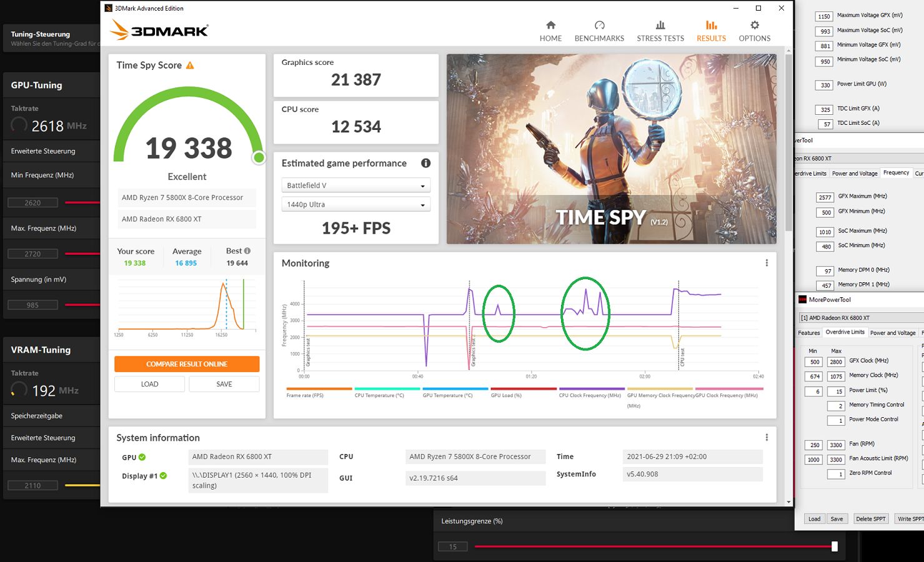
Task: Click the Min Frequenz red slider
Action: click(82, 202)
